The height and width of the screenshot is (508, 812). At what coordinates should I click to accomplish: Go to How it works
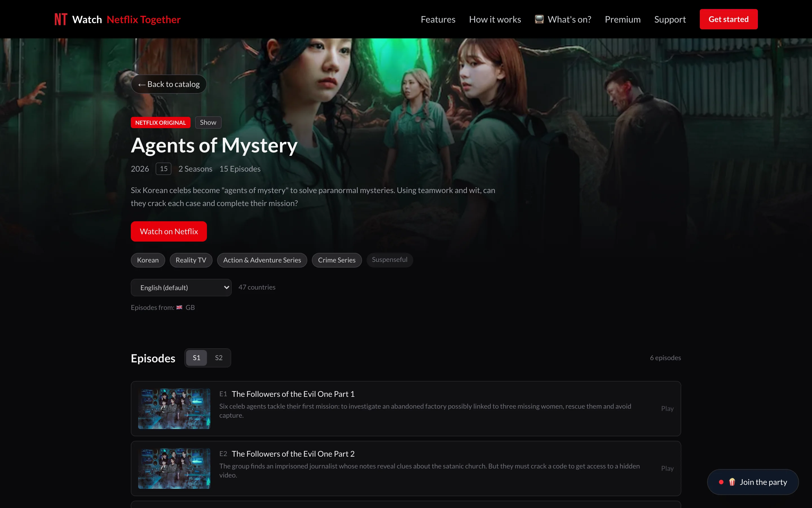coord(495,19)
